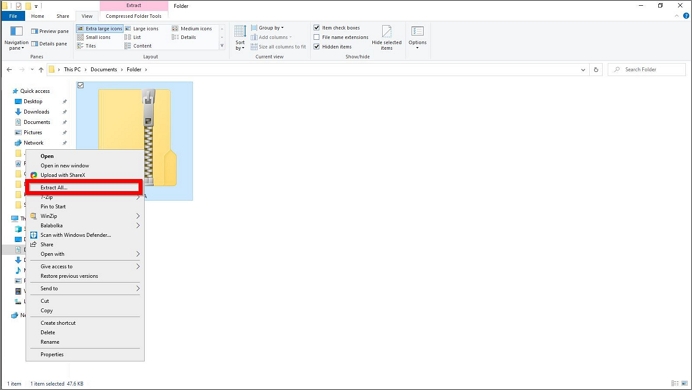Choose Share in the context menu
Image resolution: width=692 pixels, height=390 pixels.
pyautogui.click(x=85, y=244)
